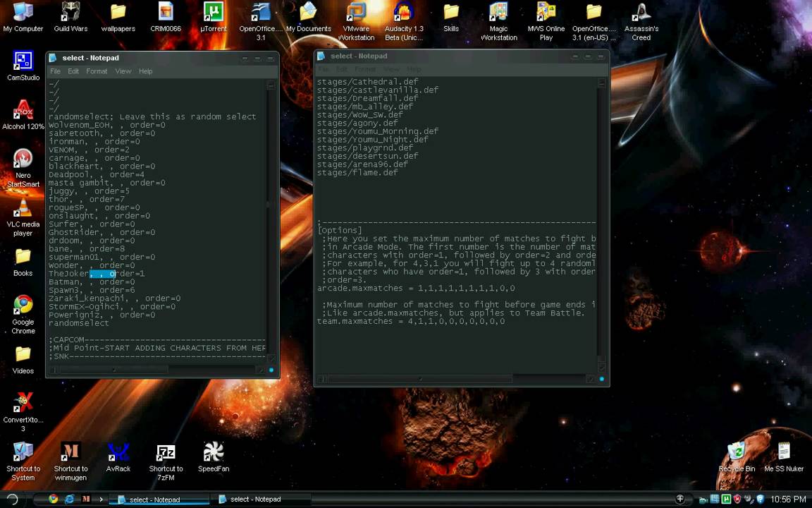Image resolution: width=812 pixels, height=508 pixels.
Task: Click the 'Deadpool, , order=4' line
Action: [97, 174]
